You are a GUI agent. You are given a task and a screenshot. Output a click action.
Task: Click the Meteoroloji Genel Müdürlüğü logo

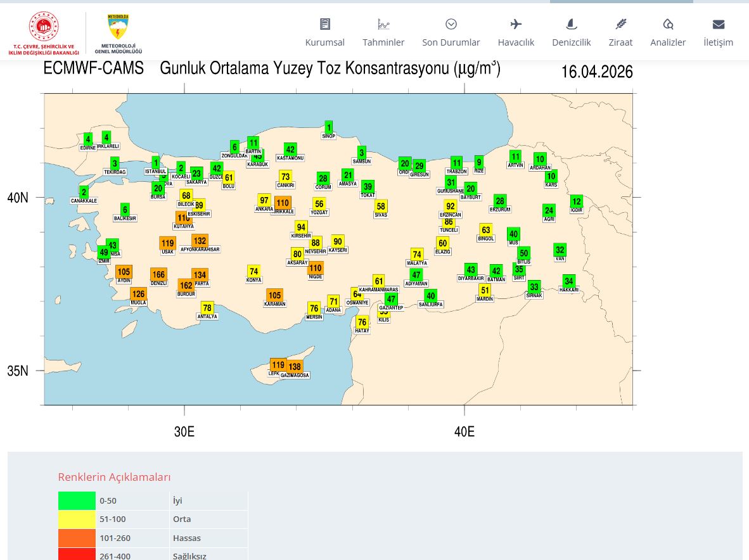118,34
